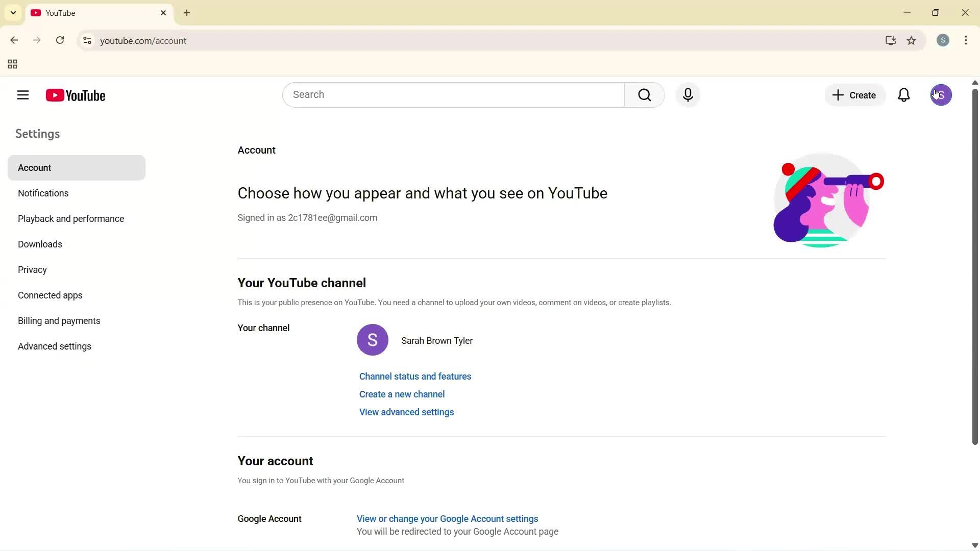
Task: Open Channel status and features
Action: 414,376
